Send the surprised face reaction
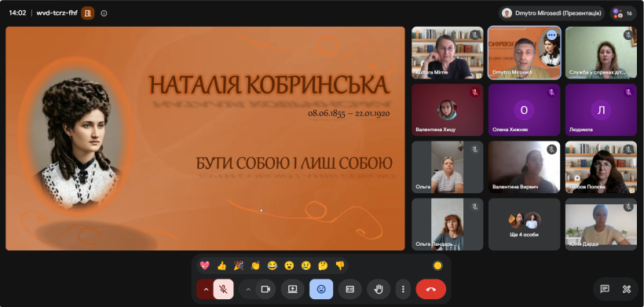This screenshot has height=307, width=644. click(289, 265)
